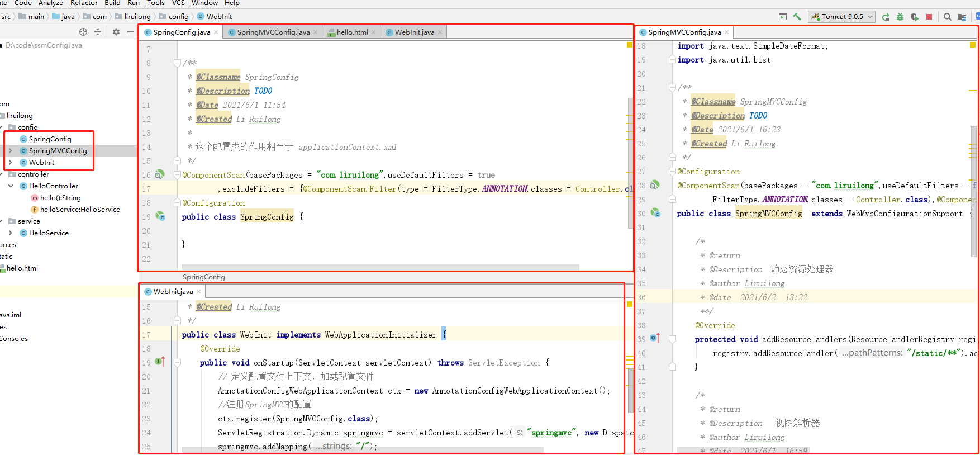The image size is (980, 455).
Task: Switch to SpringMVCConfig.java tab in left editor
Action: pos(273,32)
